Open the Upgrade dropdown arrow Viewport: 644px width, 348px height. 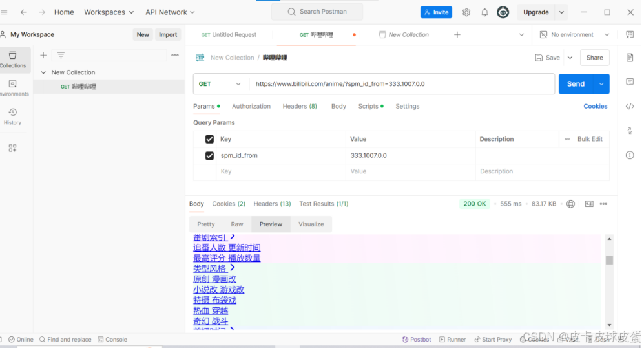(561, 12)
